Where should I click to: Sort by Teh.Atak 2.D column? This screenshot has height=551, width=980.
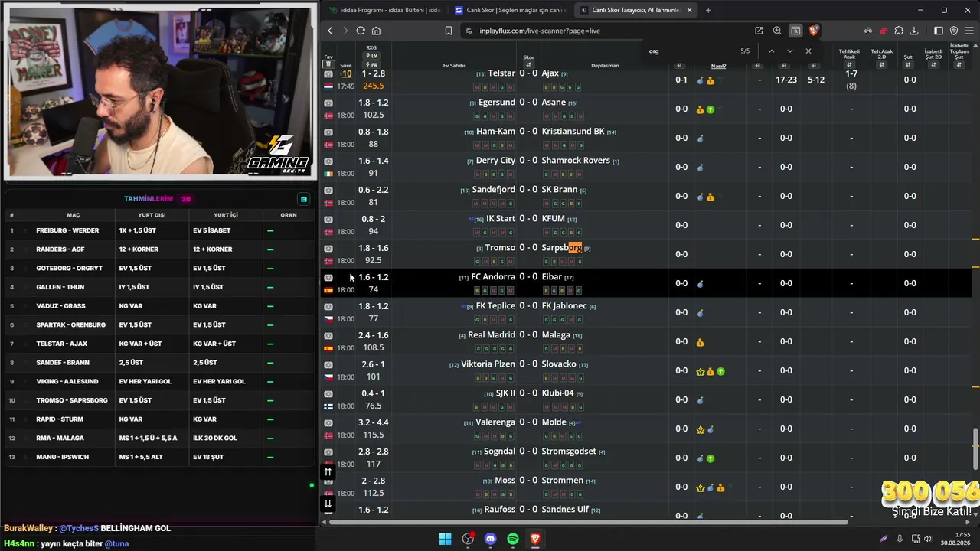[x=882, y=65]
